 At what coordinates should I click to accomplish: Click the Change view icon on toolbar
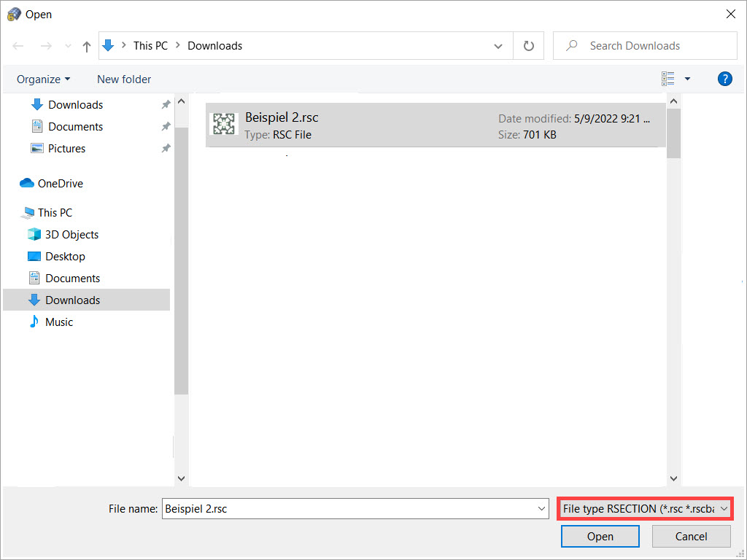(667, 78)
